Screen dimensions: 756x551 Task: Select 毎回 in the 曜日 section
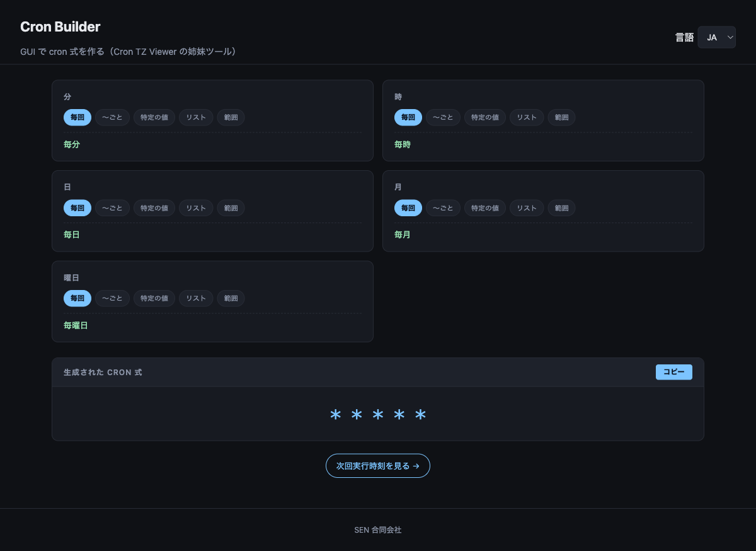coord(77,298)
